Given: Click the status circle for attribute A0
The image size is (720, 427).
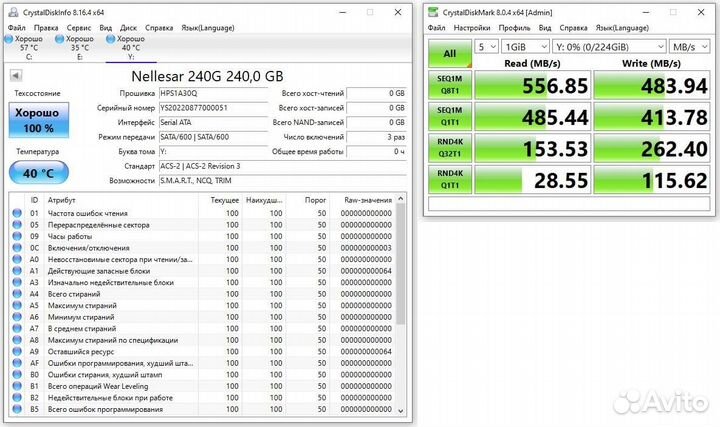Looking at the screenshot, I should coord(17,259).
